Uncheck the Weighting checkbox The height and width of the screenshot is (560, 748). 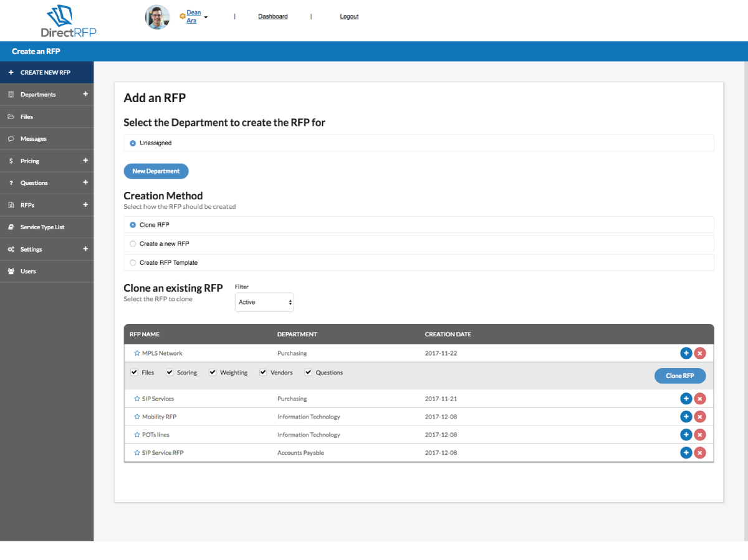coord(213,373)
